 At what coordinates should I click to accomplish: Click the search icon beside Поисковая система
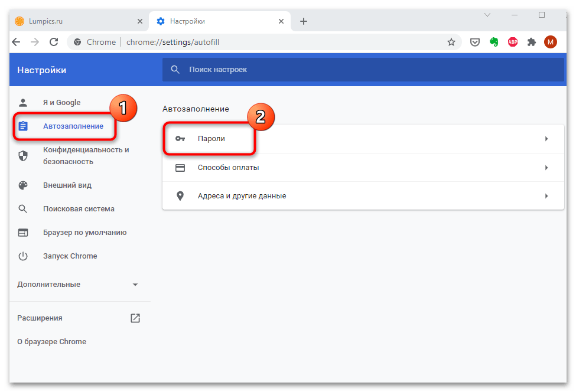click(23, 209)
